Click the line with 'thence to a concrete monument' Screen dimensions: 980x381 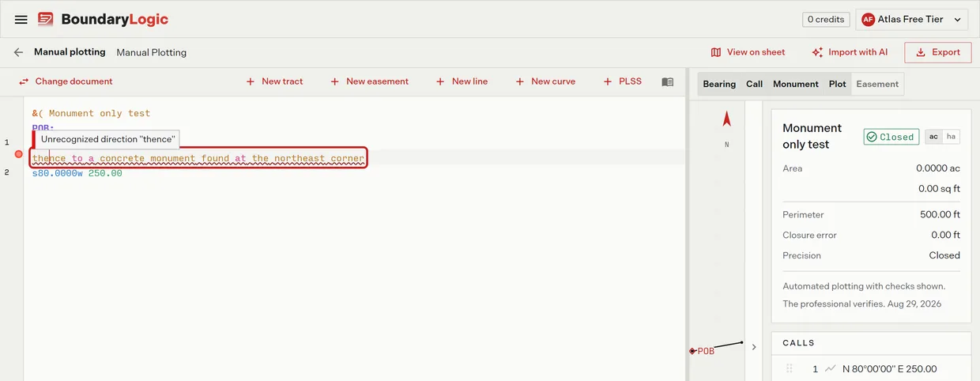coord(198,158)
